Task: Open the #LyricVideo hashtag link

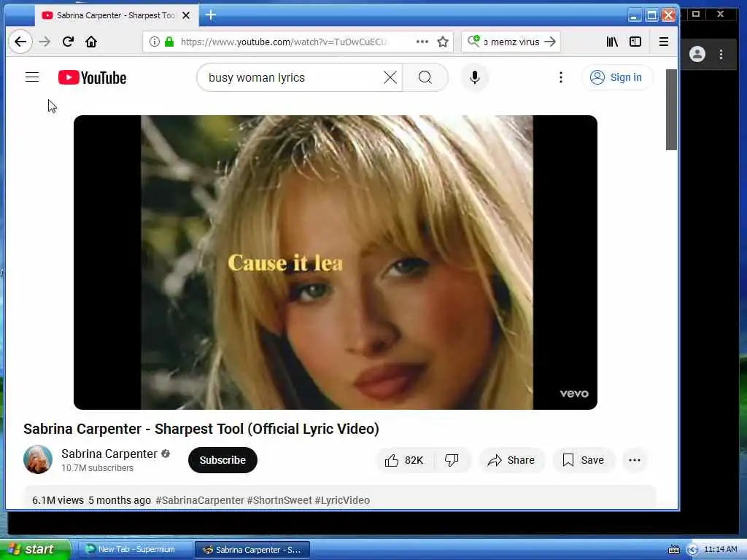Action: tap(342, 500)
